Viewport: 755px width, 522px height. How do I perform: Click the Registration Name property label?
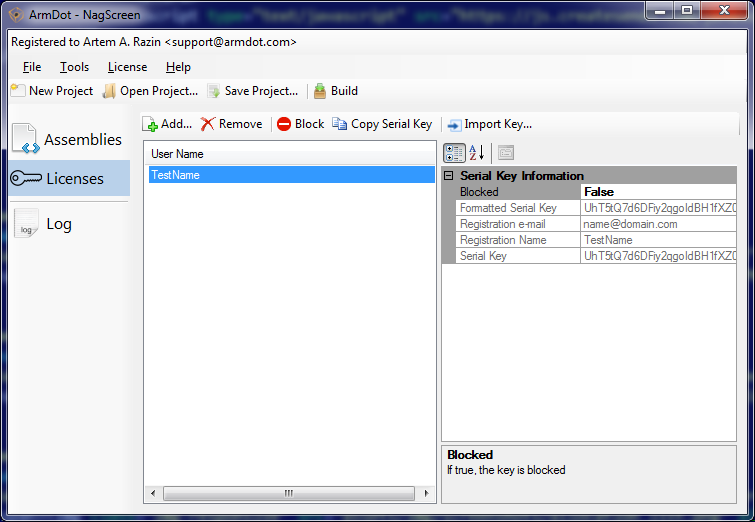click(x=503, y=240)
